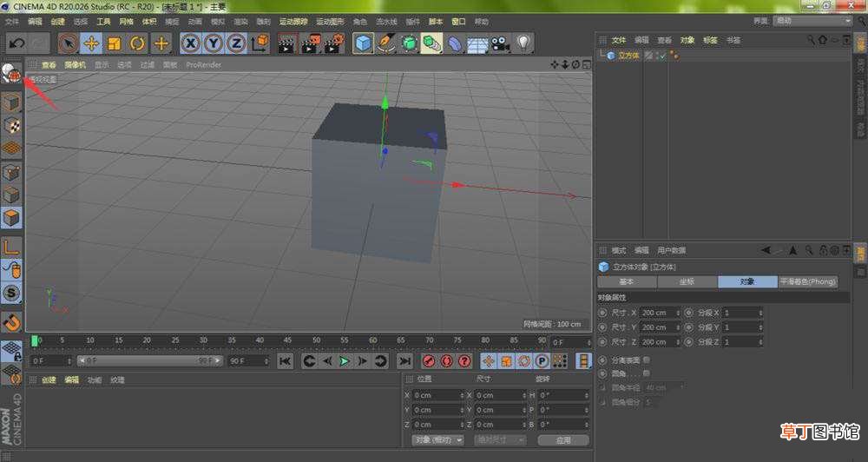
Task: Switch to the 基本 attribute tab
Action: (627, 281)
